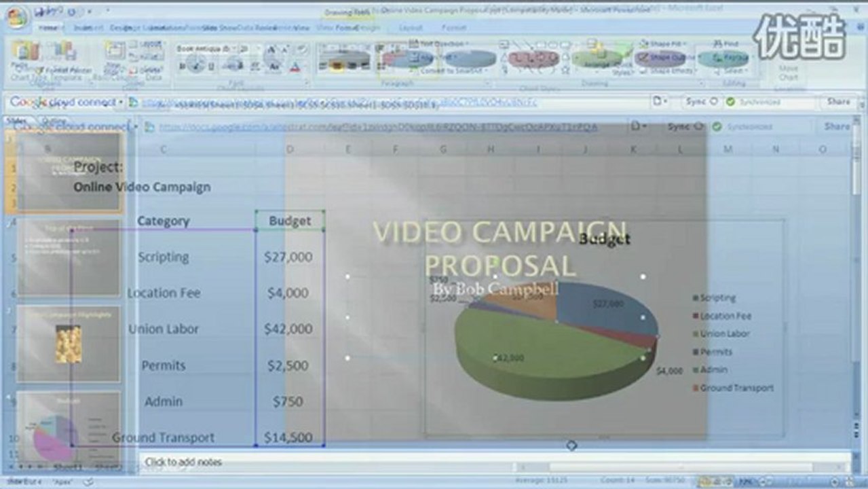The height and width of the screenshot is (489, 868).
Task: Select the $27,000 Scripting budget cell
Action: pyautogui.click(x=288, y=257)
